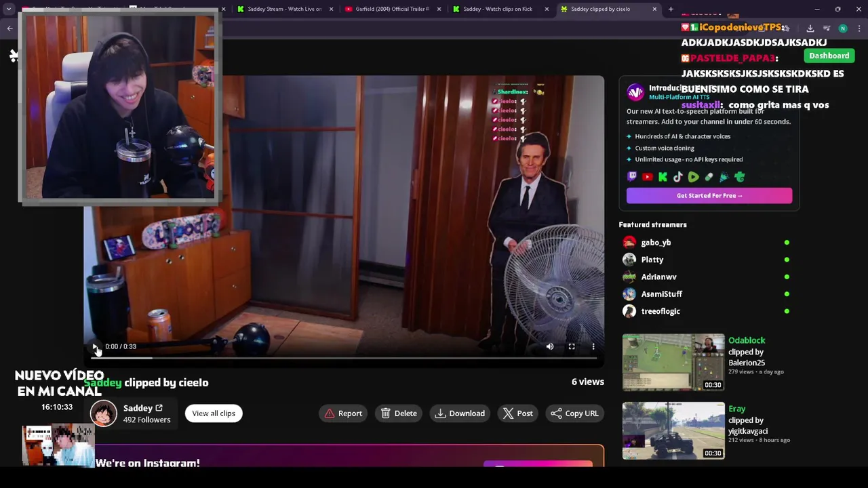Click the Rumble icon in TTS ad

click(x=694, y=177)
